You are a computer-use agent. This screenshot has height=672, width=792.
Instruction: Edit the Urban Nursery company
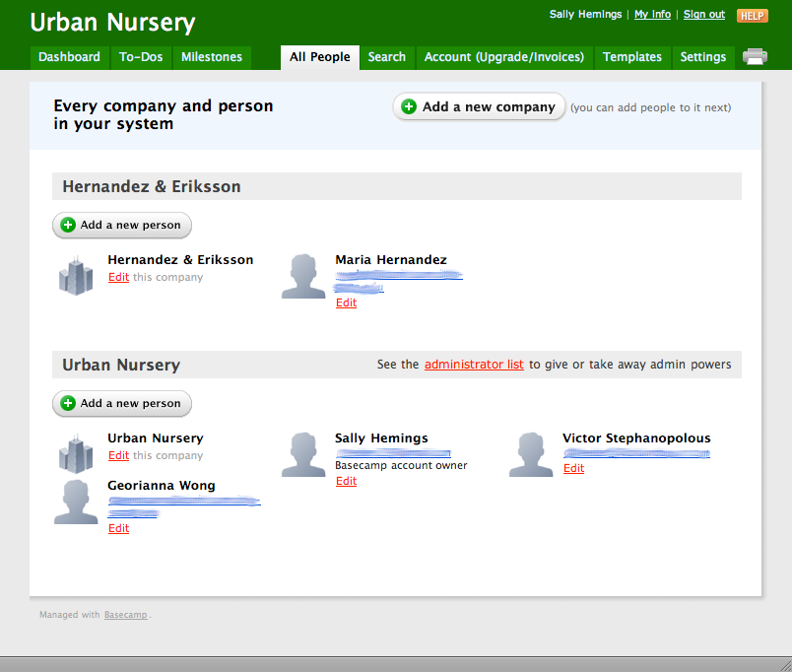coord(118,455)
